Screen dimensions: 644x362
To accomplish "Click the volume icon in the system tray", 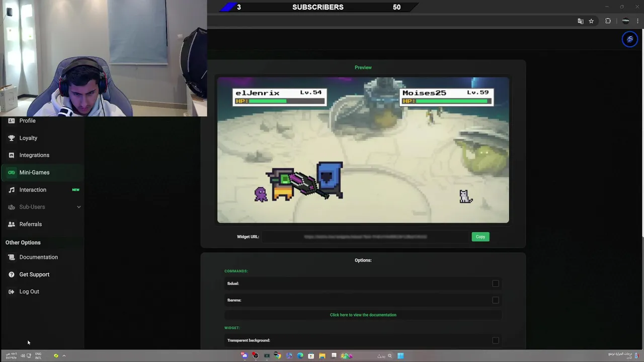I will 23,356.
